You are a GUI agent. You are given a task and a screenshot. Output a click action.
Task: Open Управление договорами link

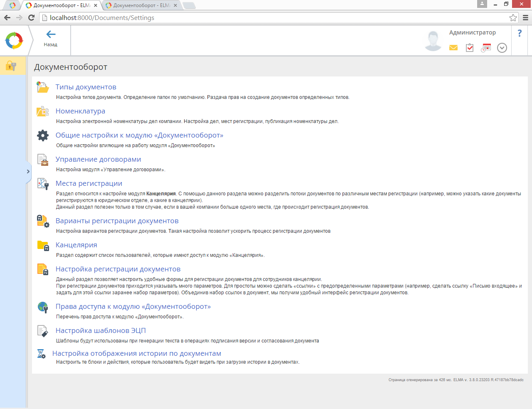(98, 159)
